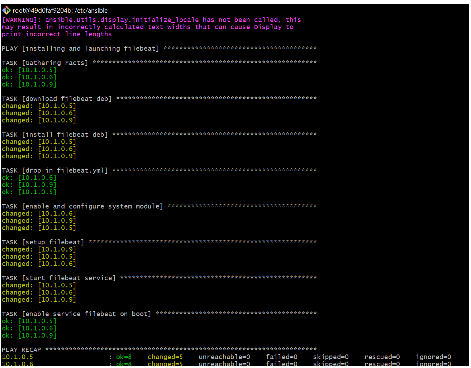
Task: Select 'changed: [10.1.0.9]' under start filebeat service
Action: pyautogui.click(x=39, y=300)
